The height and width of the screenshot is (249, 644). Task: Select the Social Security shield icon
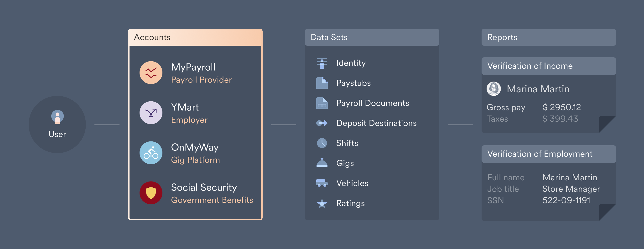(x=151, y=193)
